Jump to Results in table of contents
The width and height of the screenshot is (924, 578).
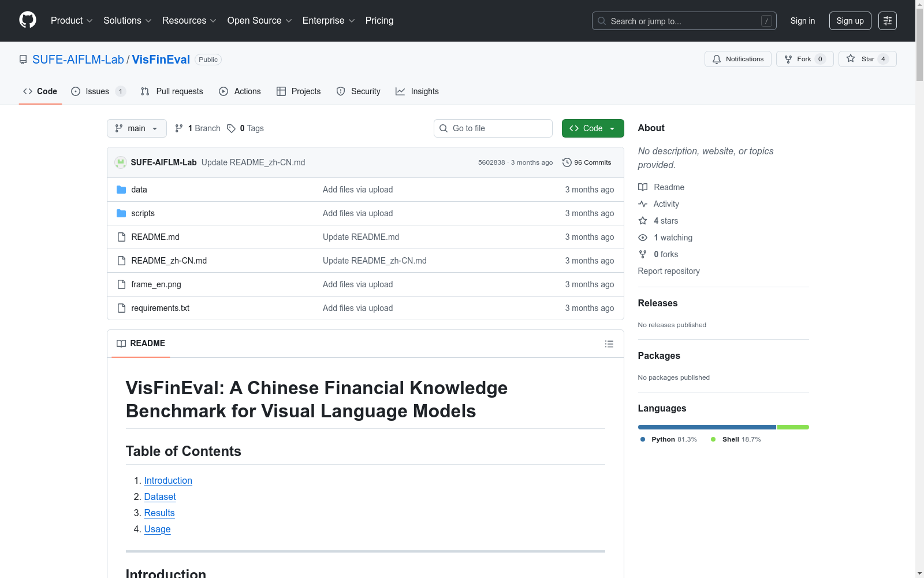click(159, 513)
